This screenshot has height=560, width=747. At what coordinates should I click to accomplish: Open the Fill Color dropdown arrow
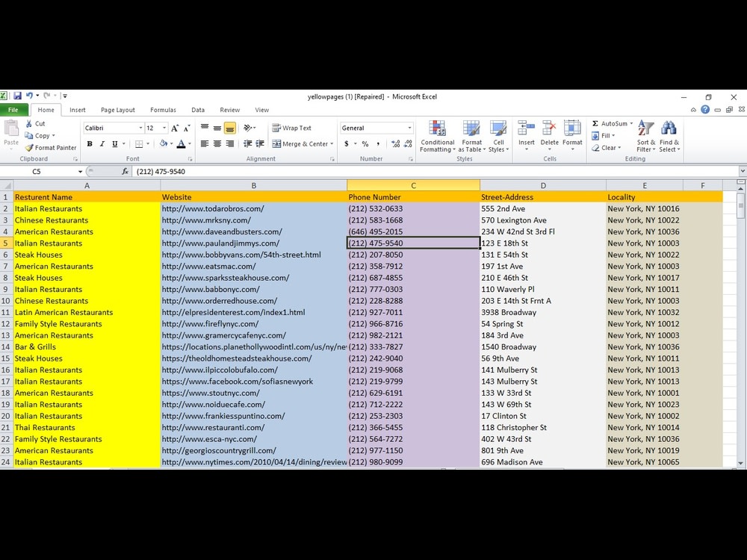coord(171,144)
